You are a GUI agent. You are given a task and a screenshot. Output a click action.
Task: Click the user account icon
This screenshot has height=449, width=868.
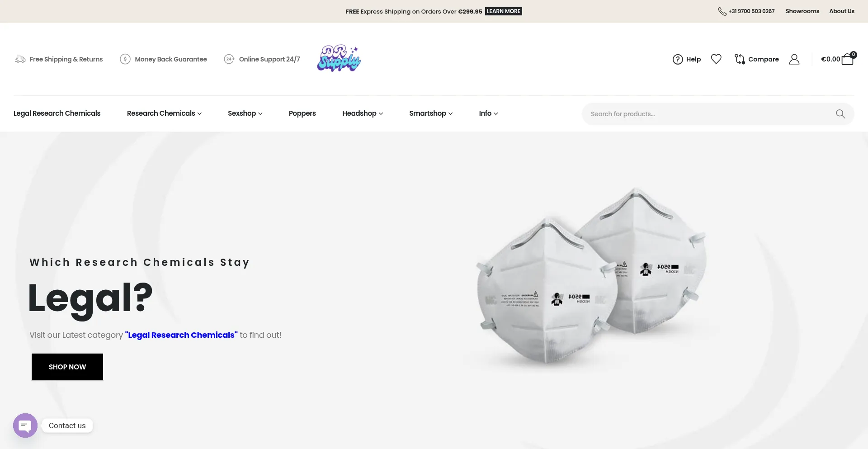tap(794, 59)
